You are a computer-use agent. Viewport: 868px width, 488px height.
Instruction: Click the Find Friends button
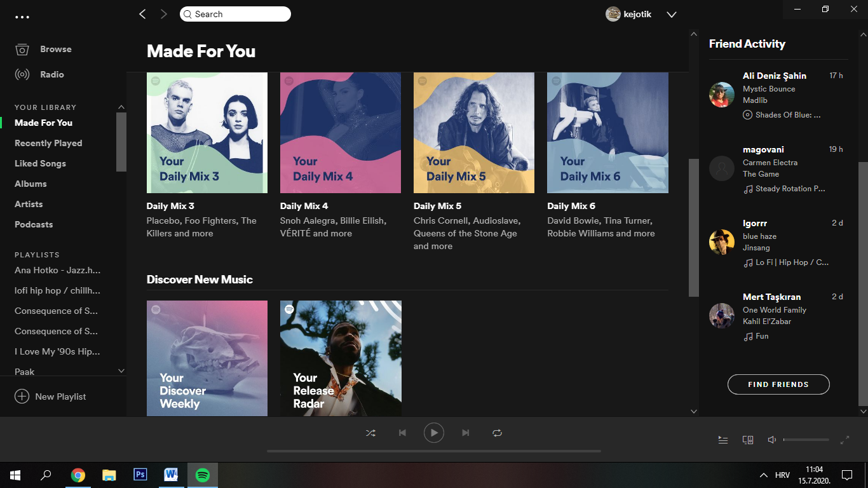click(x=778, y=384)
